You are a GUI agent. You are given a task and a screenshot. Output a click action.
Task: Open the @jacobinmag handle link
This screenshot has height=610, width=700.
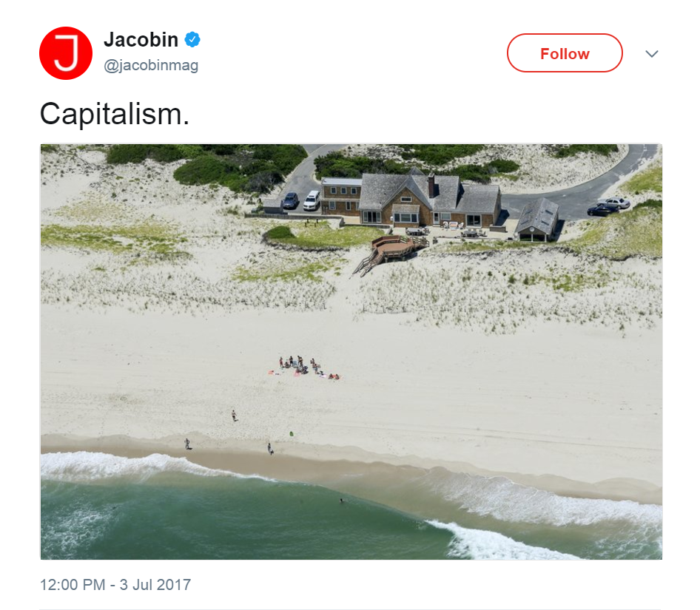pos(151,66)
